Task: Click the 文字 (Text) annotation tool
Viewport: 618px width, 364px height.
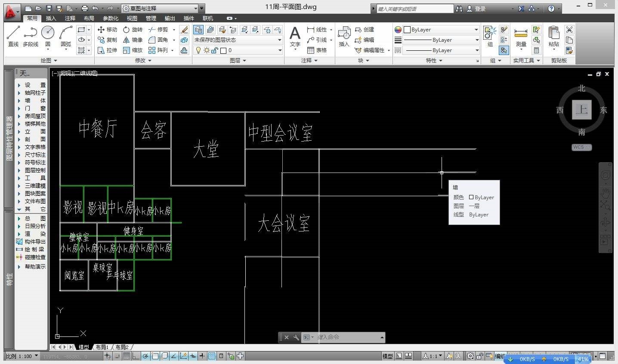Action: 295,36
